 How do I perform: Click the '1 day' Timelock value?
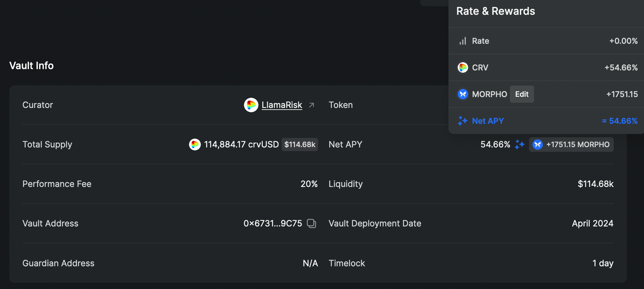(603, 263)
